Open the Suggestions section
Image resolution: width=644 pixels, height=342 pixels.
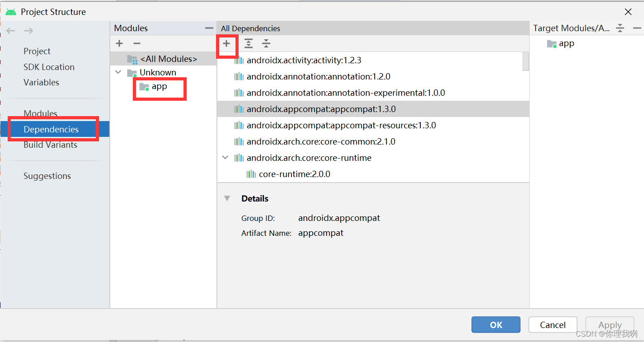pyautogui.click(x=47, y=176)
